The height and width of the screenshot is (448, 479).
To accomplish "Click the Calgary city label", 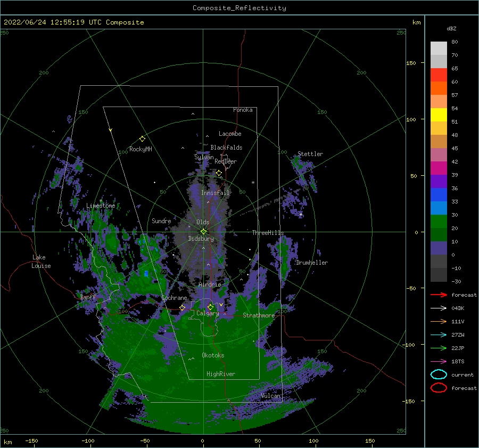I will pos(208,313).
